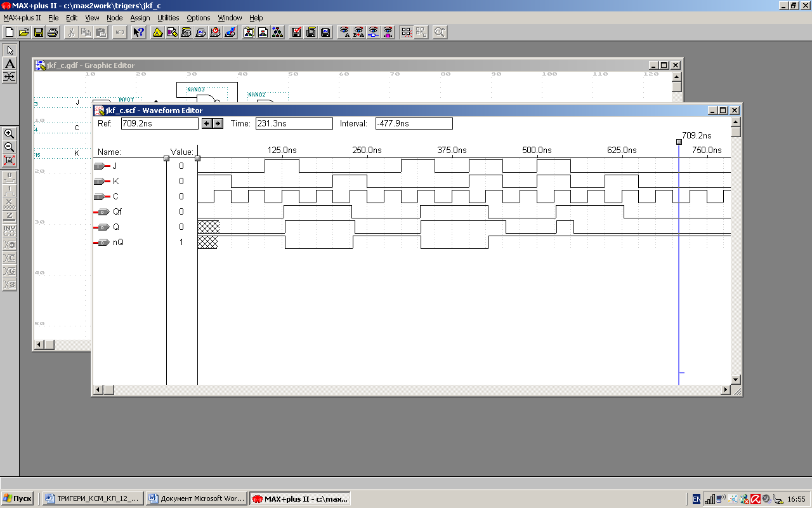Click the Print toolbar icon

pyautogui.click(x=53, y=32)
